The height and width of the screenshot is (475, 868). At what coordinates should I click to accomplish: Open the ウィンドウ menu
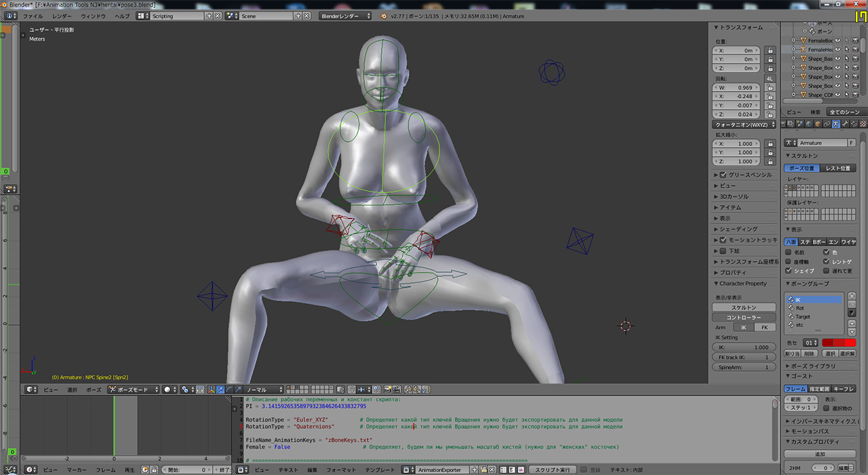click(x=93, y=16)
